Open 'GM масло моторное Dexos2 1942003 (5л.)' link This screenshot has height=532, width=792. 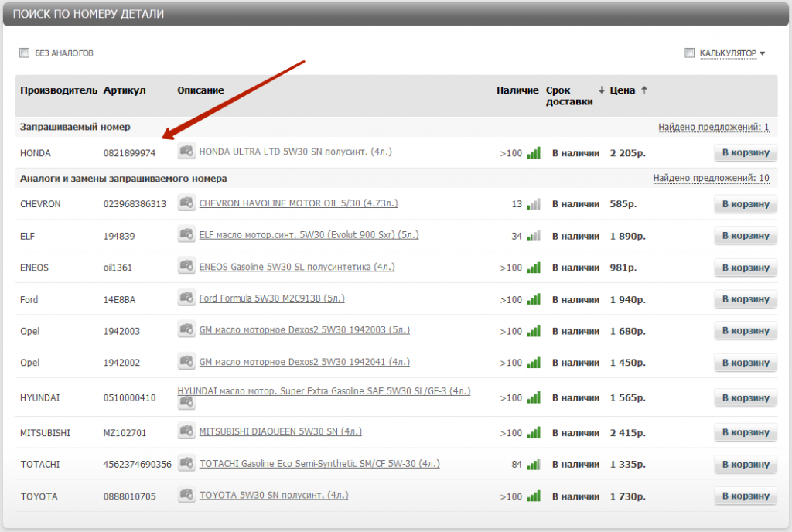pyautogui.click(x=305, y=329)
